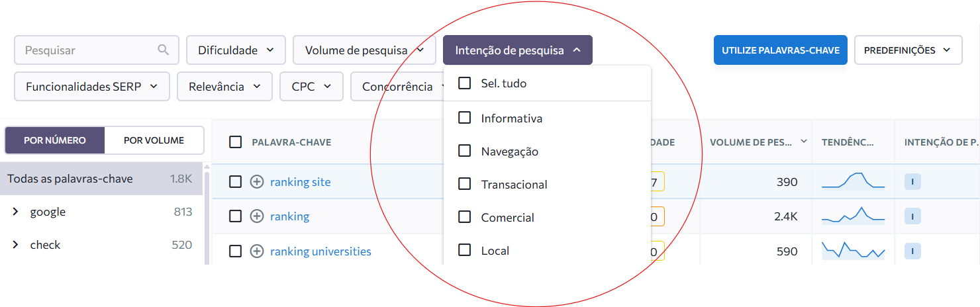
Task: Click plus icon beside ranking keyword
Action: [x=257, y=216]
